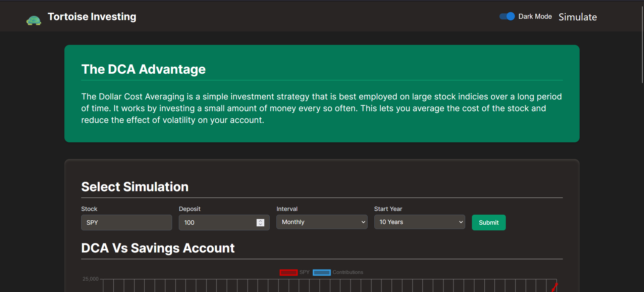This screenshot has width=644, height=292.
Task: Expand the Start Year 10 Years dropdown
Action: (x=419, y=222)
